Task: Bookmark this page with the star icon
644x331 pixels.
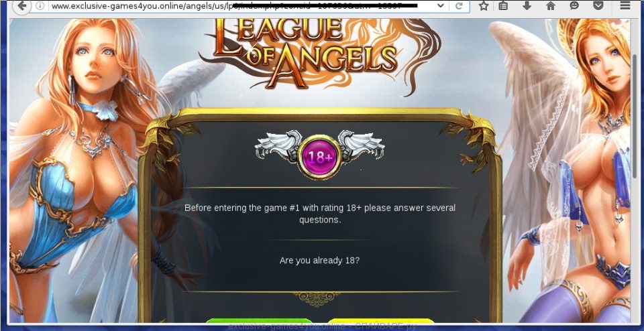Action: [x=484, y=6]
